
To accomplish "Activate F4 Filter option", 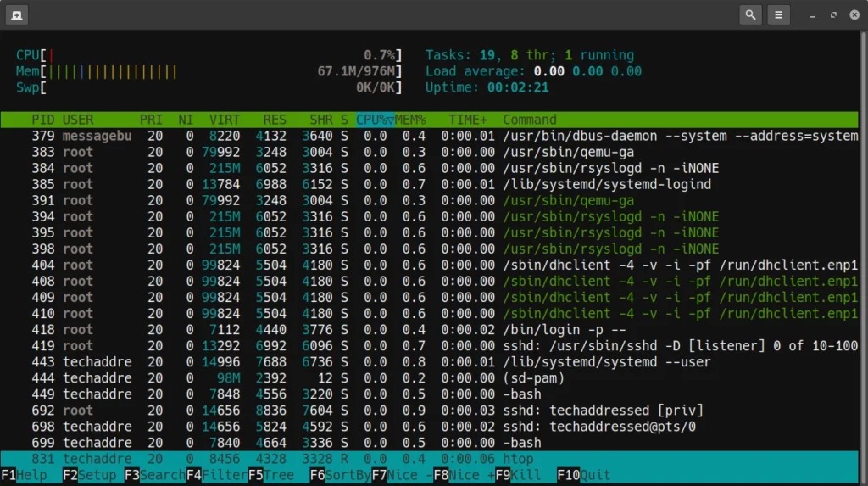I will point(216,475).
